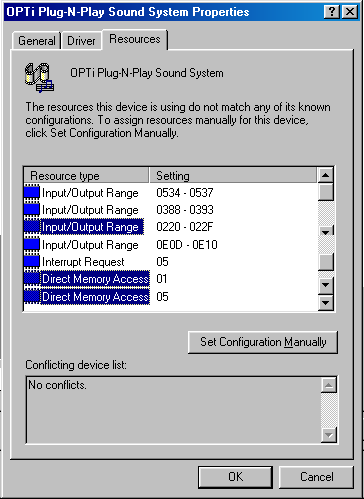364x499 pixels.
Task: Click down arrow of the conflicting device list scrollbar
Action: [329, 435]
